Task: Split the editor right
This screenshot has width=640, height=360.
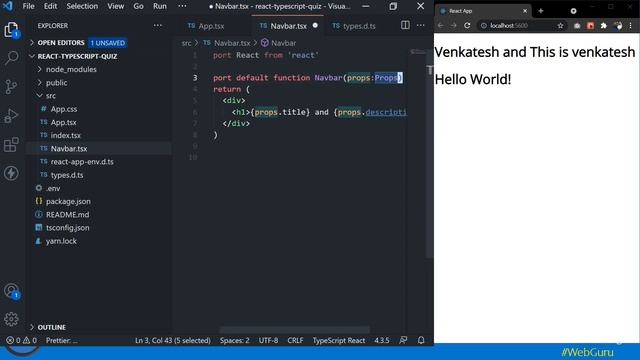Action: [x=405, y=25]
